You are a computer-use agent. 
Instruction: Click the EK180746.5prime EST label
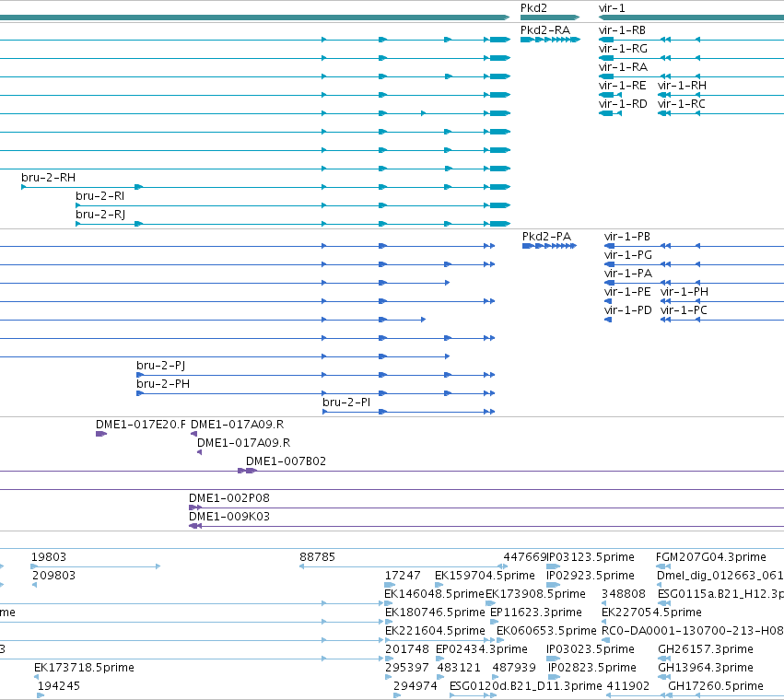pos(435,613)
